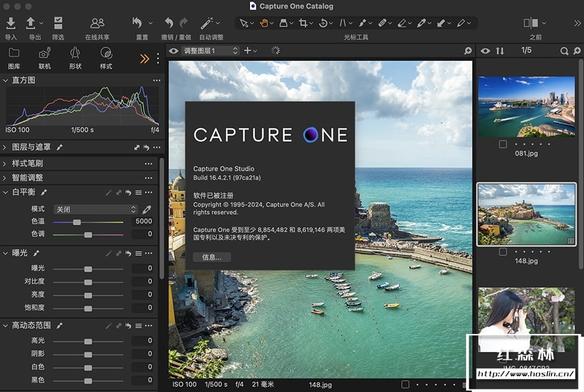Switch to the Library (图库) tool tab
The width and height of the screenshot is (584, 392).
click(14, 54)
